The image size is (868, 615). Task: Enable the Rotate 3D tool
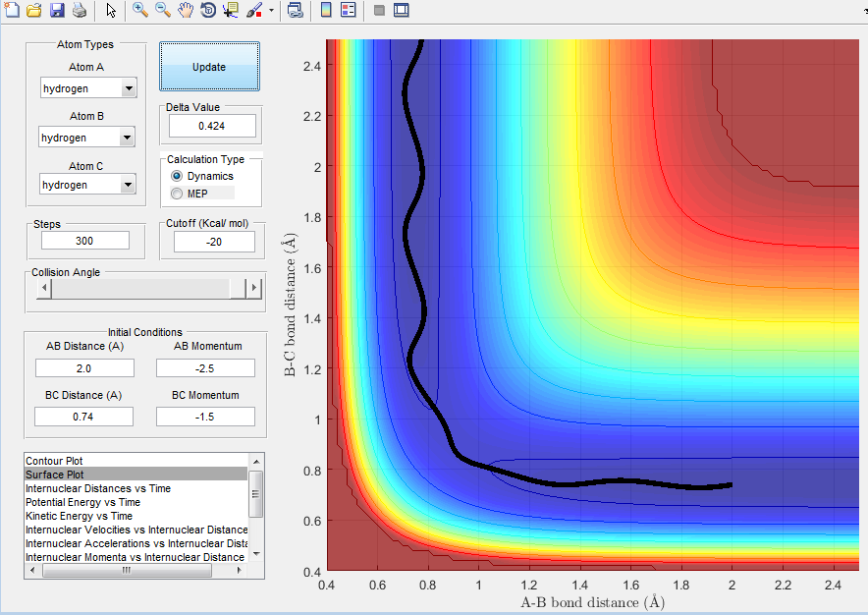tap(208, 11)
